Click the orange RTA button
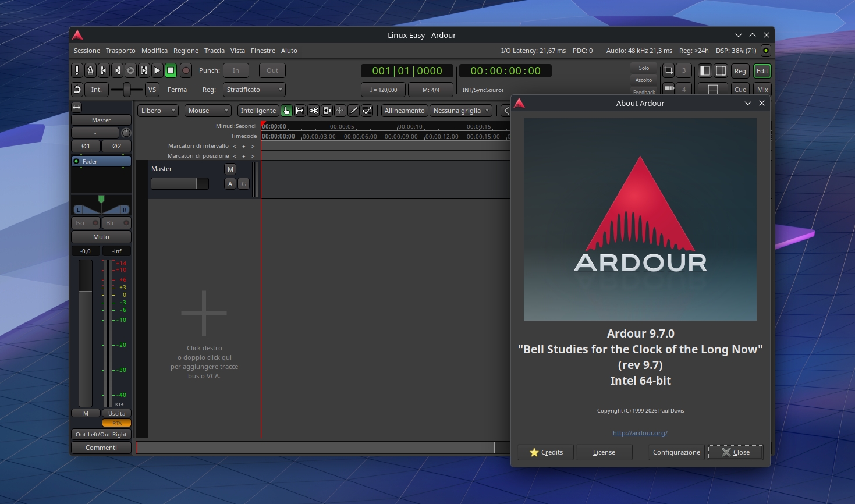Screen dimensions: 855x504 tap(116, 423)
